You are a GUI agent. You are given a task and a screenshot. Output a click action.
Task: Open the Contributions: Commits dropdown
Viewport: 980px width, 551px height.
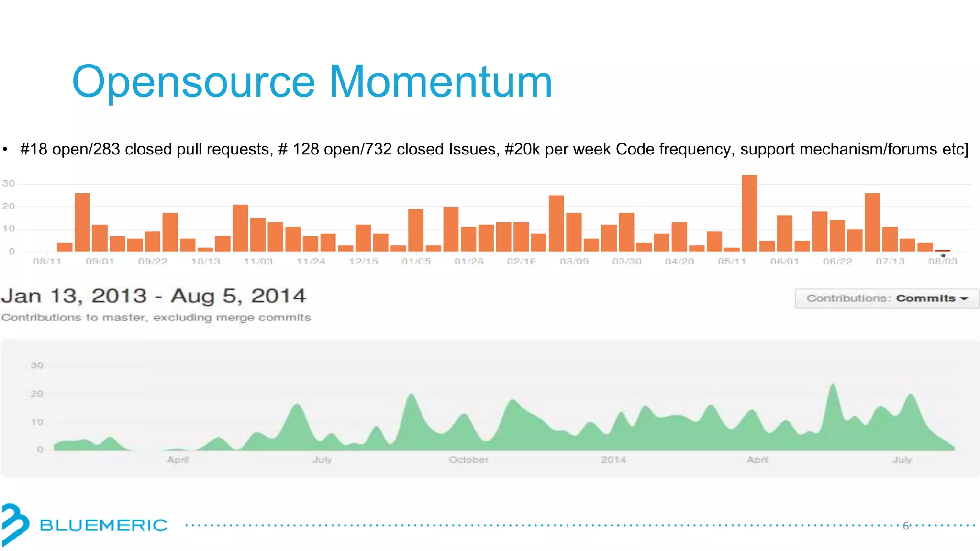[887, 298]
